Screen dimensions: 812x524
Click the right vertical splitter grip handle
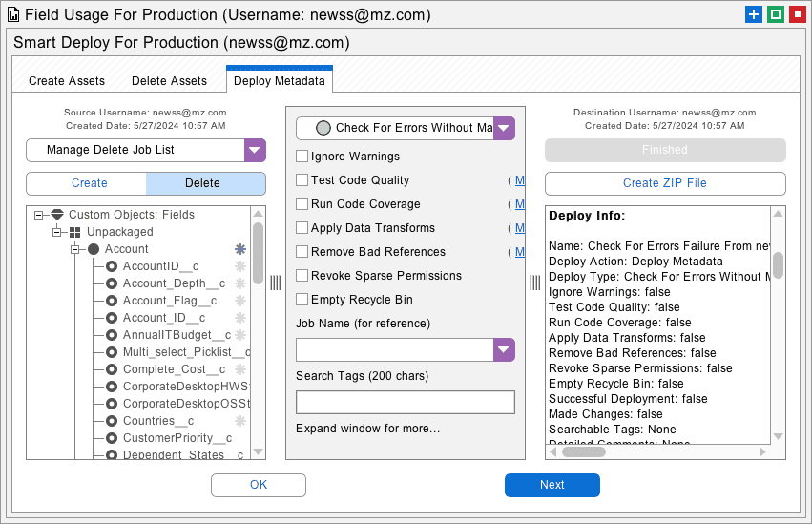(x=534, y=283)
